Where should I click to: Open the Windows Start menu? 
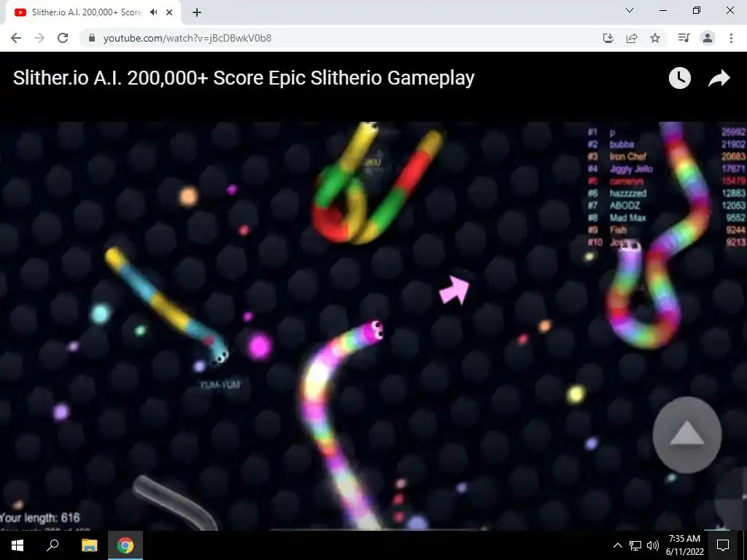(x=18, y=545)
